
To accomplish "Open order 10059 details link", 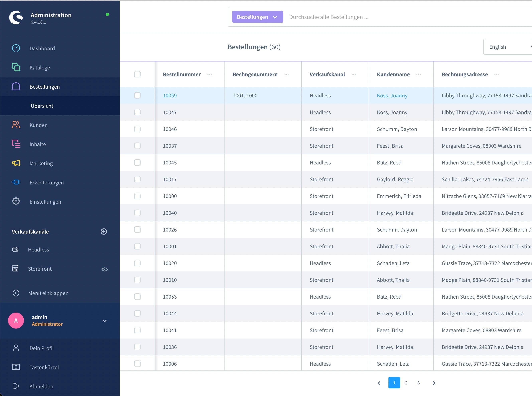I will click(x=169, y=95).
